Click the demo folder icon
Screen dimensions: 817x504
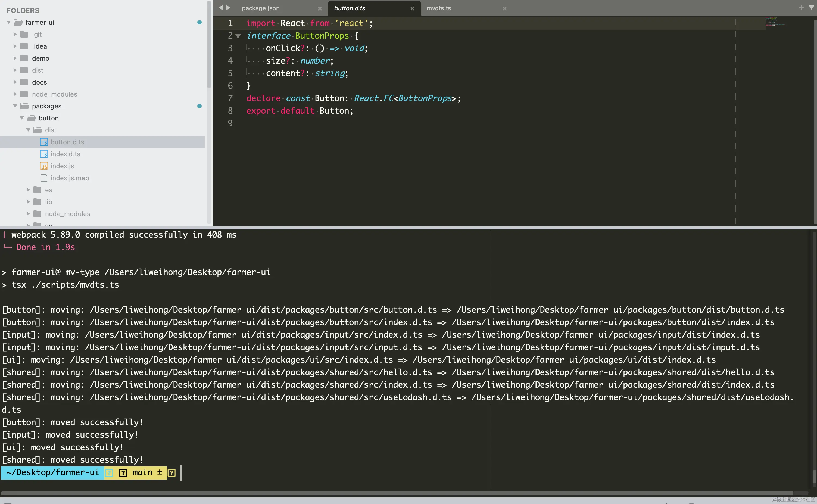[x=24, y=58]
